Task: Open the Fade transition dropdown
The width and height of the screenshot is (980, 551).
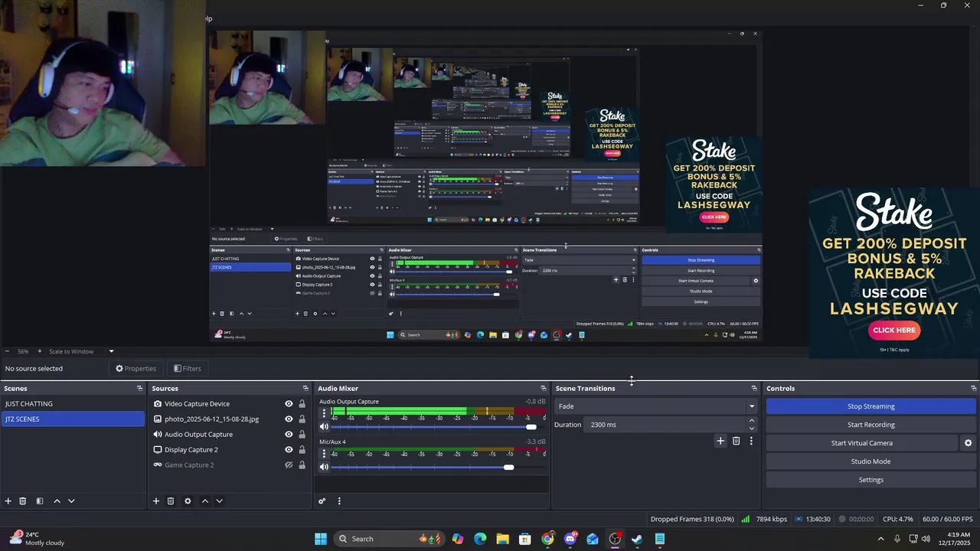Action: point(656,406)
